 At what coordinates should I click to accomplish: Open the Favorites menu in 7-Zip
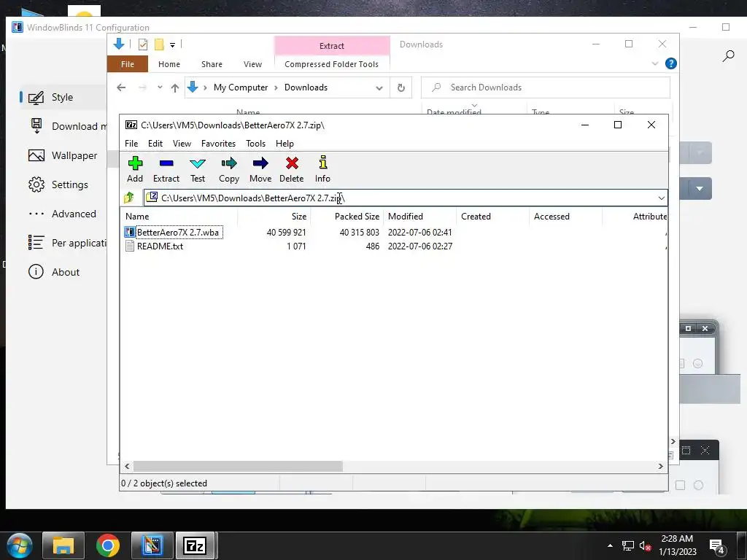click(x=218, y=144)
